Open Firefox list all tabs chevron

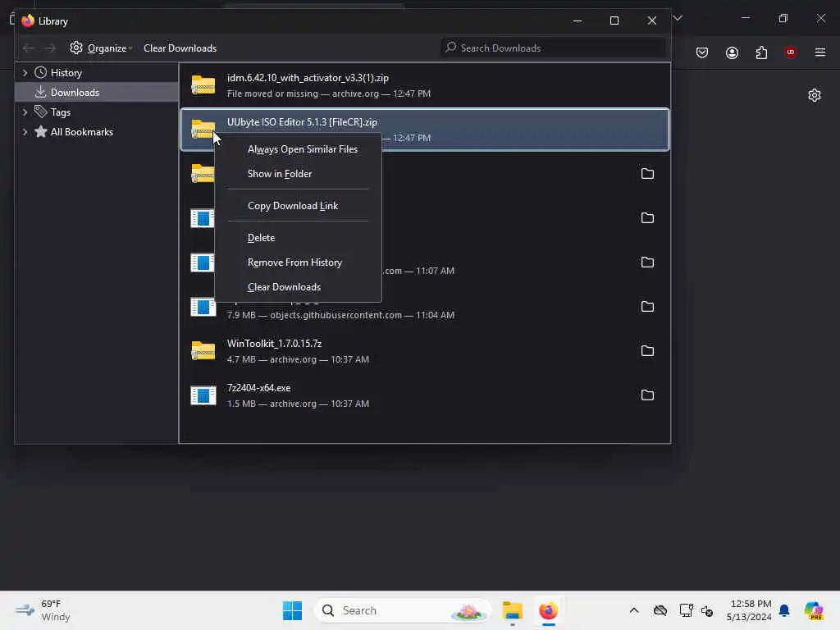678,18
